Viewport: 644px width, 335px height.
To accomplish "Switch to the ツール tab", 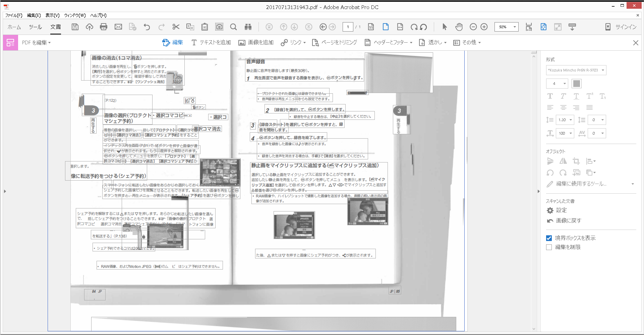I will 35,27.
